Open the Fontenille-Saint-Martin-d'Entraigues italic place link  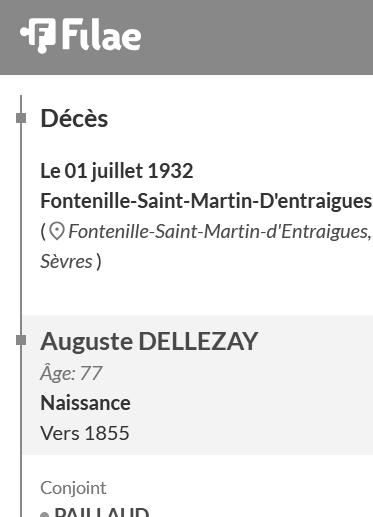[220, 231]
